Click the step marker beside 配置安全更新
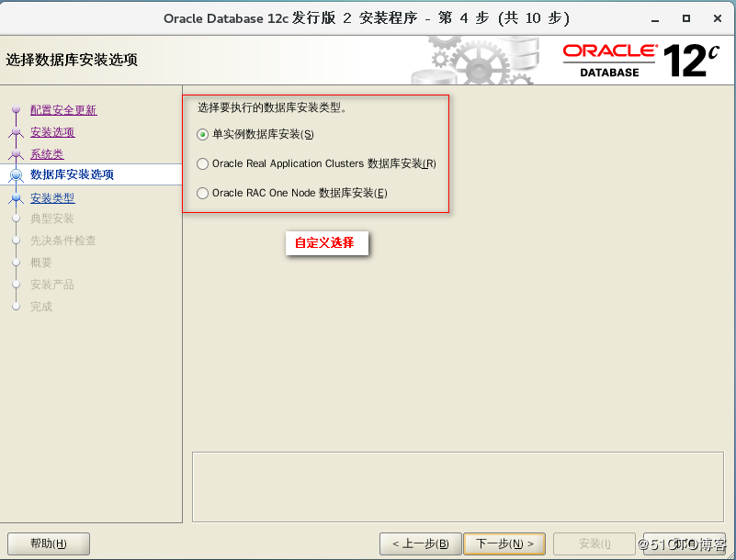Screen dimensions: 736x560 coord(17,109)
